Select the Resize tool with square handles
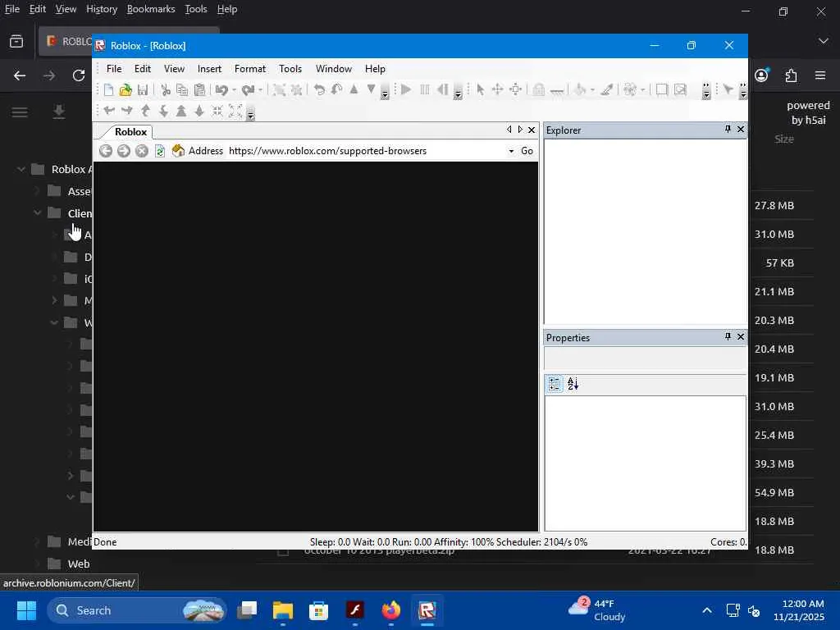The image size is (840, 630). tap(516, 90)
